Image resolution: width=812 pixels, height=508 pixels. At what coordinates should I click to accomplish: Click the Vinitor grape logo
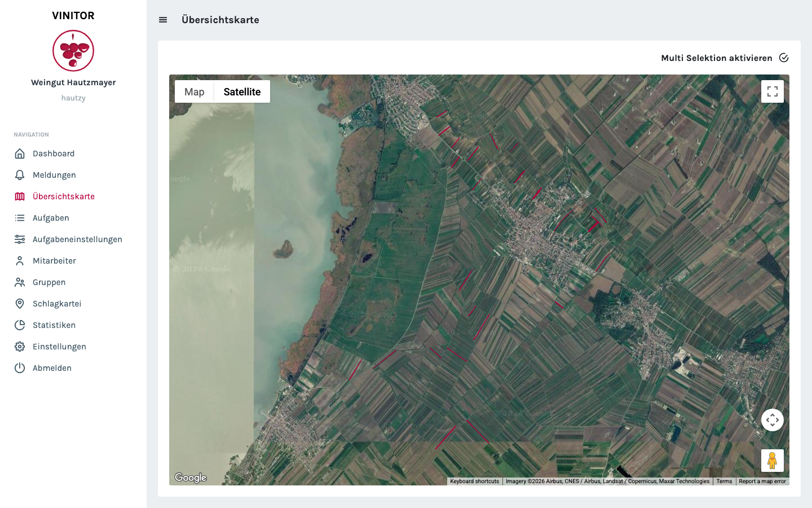73,51
